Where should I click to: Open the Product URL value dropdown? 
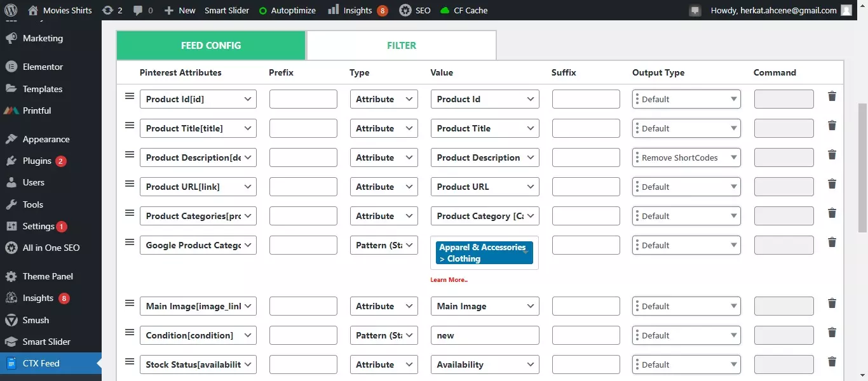point(484,187)
